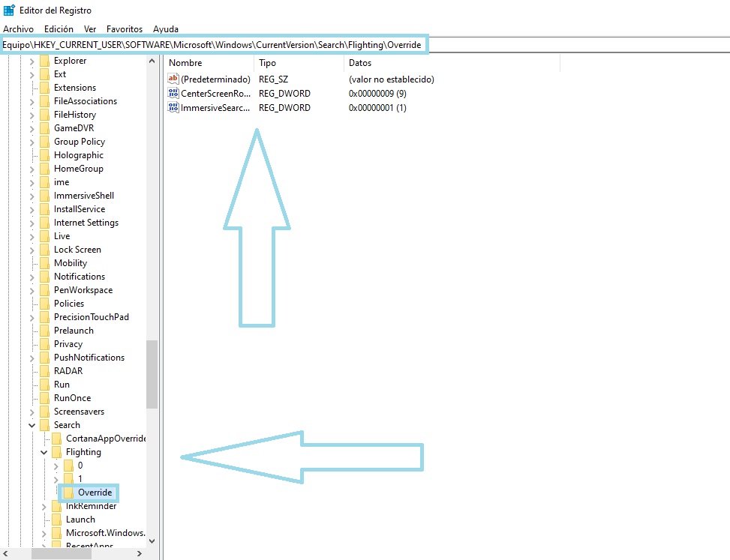730x560 pixels.
Task: Click the Registry Editor app icon in title bar
Action: (x=9, y=10)
